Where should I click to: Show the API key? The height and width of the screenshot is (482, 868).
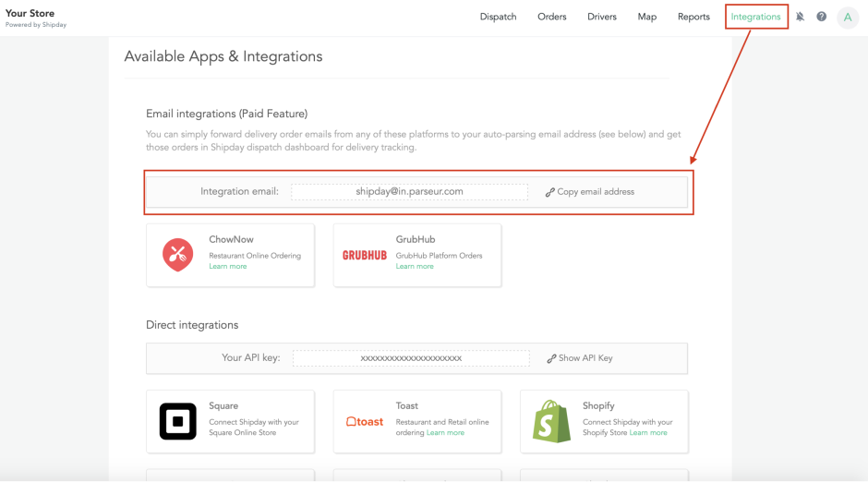pos(580,358)
